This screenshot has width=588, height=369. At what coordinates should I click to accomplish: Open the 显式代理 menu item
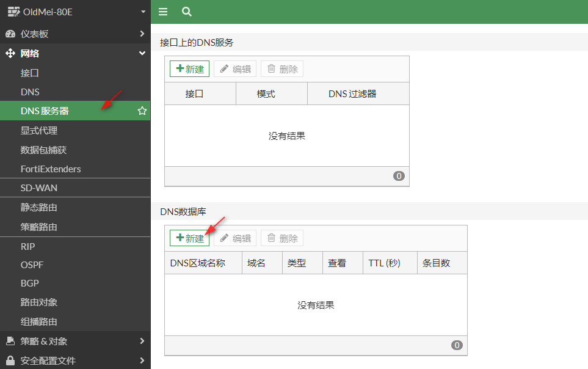[75, 130]
